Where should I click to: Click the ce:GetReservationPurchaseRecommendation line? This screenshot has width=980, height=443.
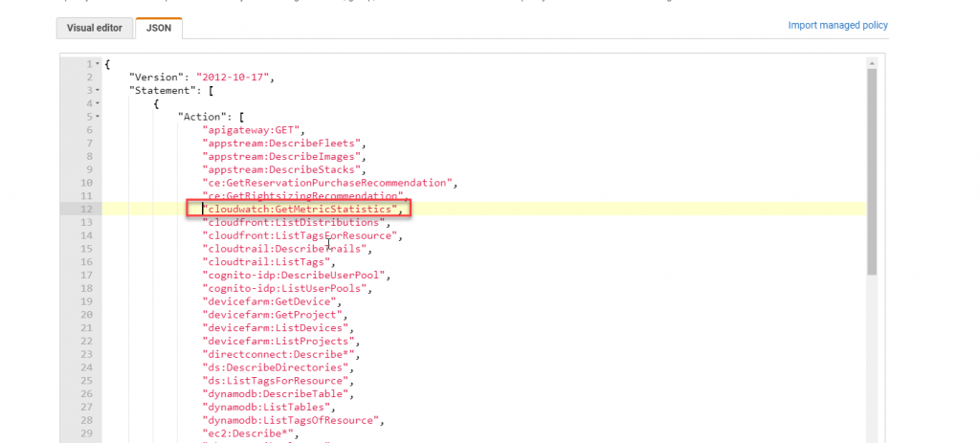coord(328,182)
